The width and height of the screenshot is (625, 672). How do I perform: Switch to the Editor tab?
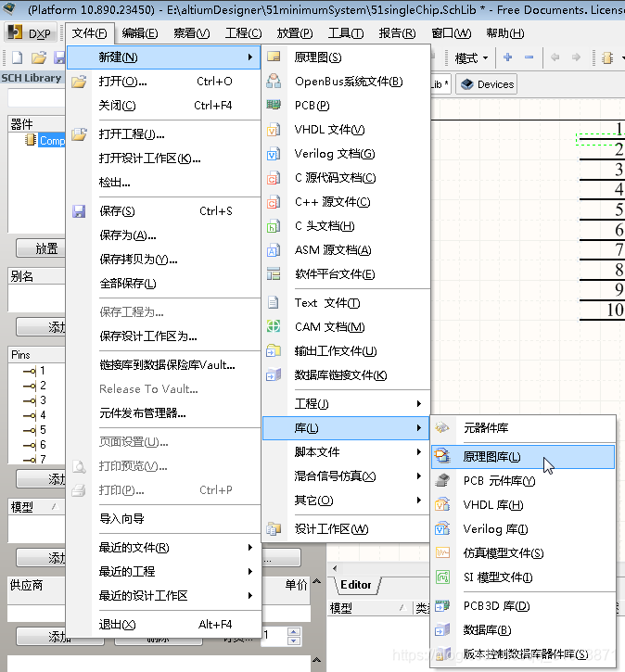356,585
